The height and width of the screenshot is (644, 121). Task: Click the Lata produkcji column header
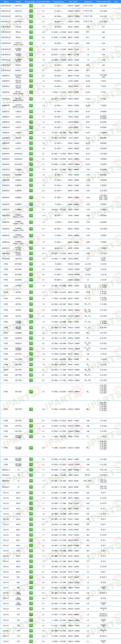(59, 2)
